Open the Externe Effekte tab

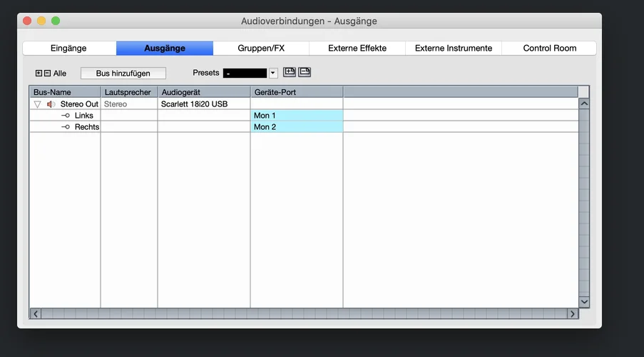(357, 48)
